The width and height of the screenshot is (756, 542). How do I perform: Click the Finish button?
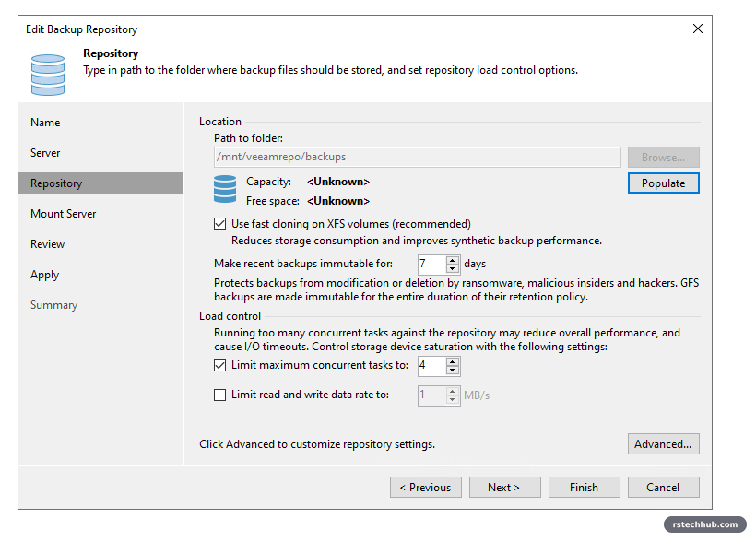585,488
